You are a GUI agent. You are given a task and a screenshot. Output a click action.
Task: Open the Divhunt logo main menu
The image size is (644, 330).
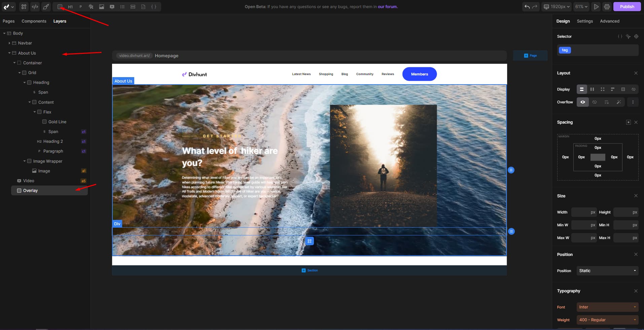click(8, 6)
